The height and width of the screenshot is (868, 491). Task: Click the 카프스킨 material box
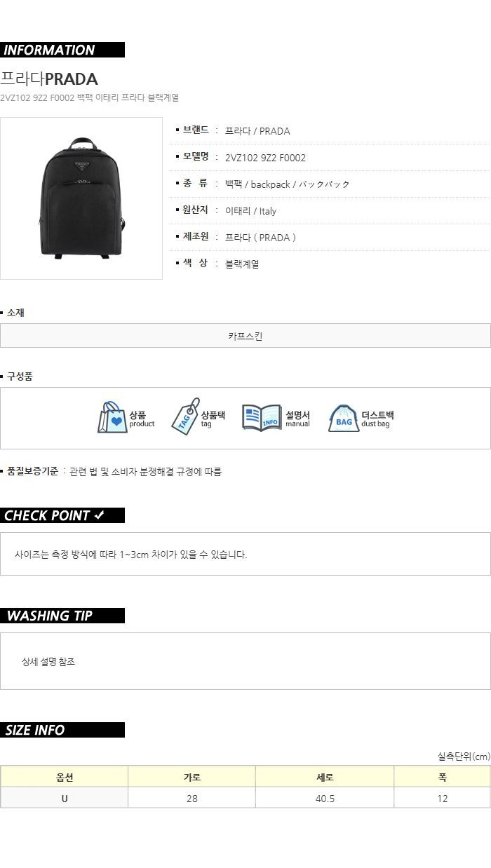point(245,336)
